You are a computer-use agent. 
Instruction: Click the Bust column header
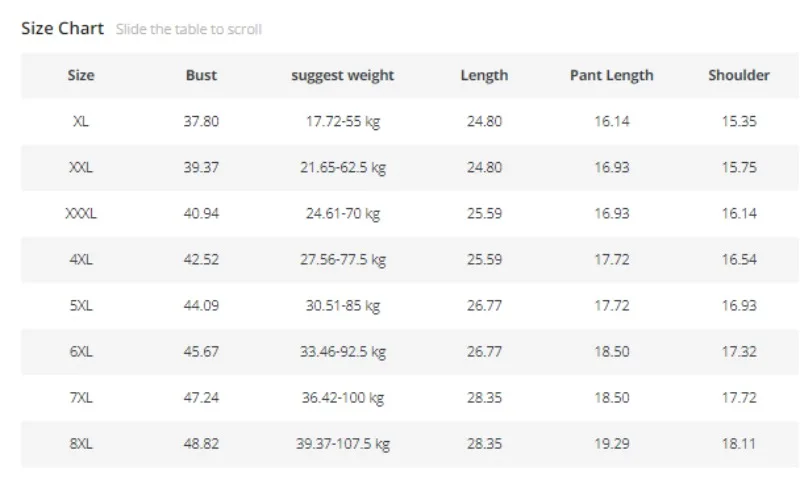pos(201,75)
